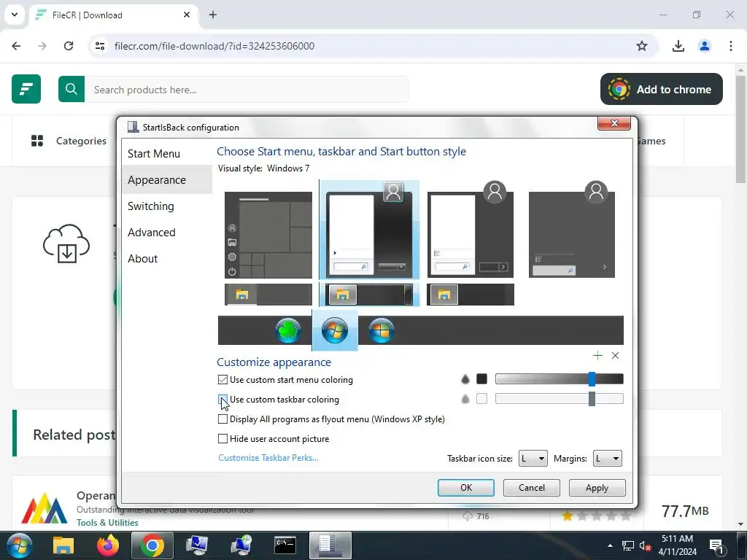Viewport: 747px width, 560px height.
Task: Enable Use custom taskbar coloring checkbox
Action: tap(222, 399)
